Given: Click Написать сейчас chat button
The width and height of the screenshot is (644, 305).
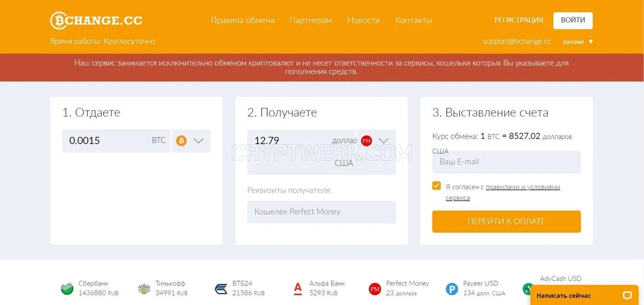Looking at the screenshot, I should coord(584,295).
